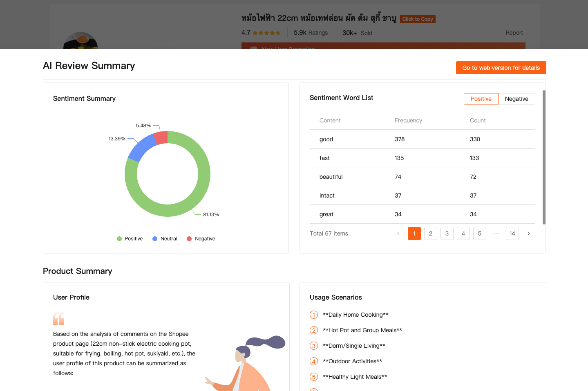Screen dimensions: 588x391
Task: Click the vertical scrollbar beside the word list
Action: point(544,157)
